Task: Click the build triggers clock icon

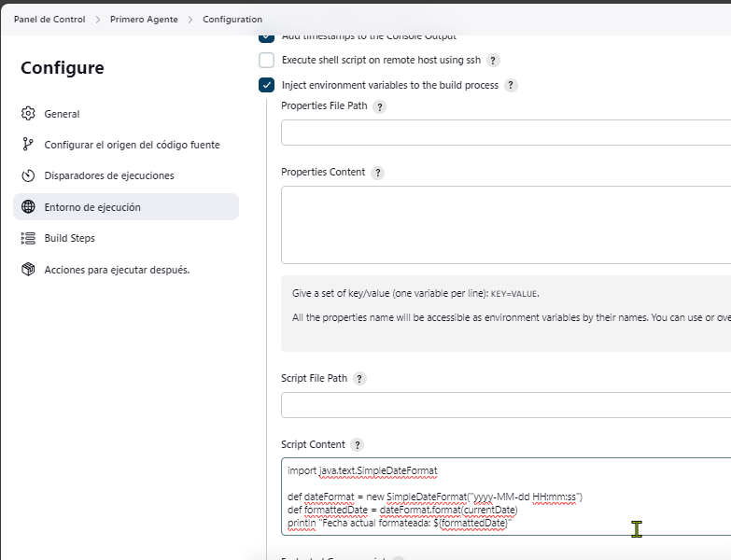Action: tap(28, 175)
